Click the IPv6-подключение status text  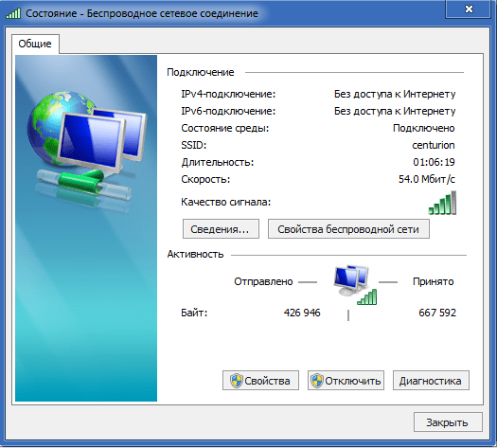[x=395, y=111]
